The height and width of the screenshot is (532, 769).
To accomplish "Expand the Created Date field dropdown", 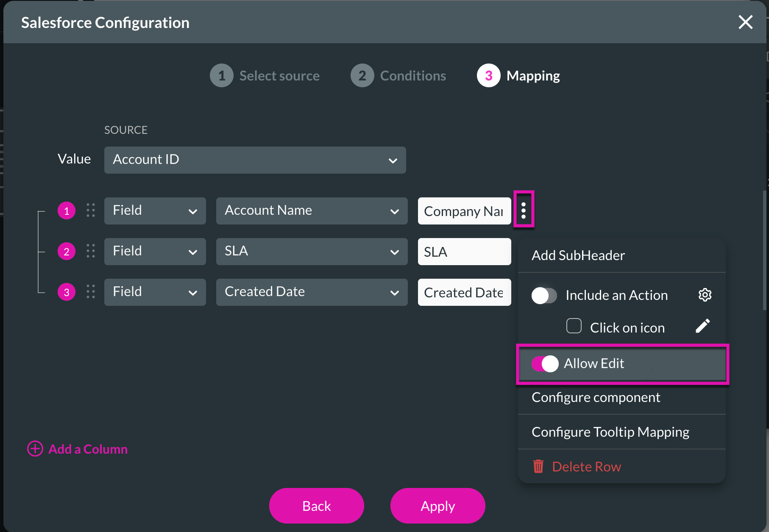I will click(312, 292).
